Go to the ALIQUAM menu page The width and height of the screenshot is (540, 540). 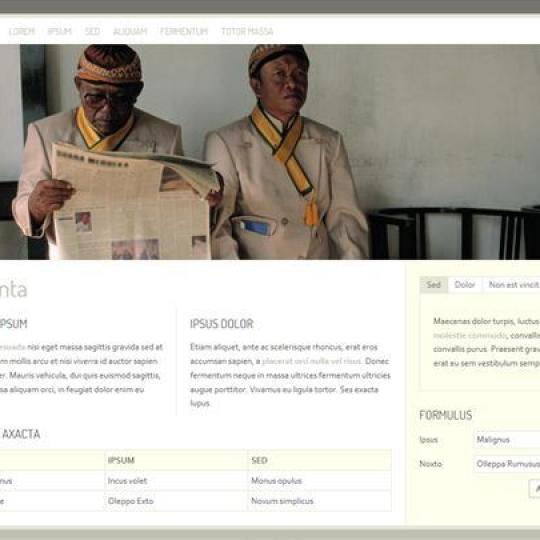tap(130, 31)
